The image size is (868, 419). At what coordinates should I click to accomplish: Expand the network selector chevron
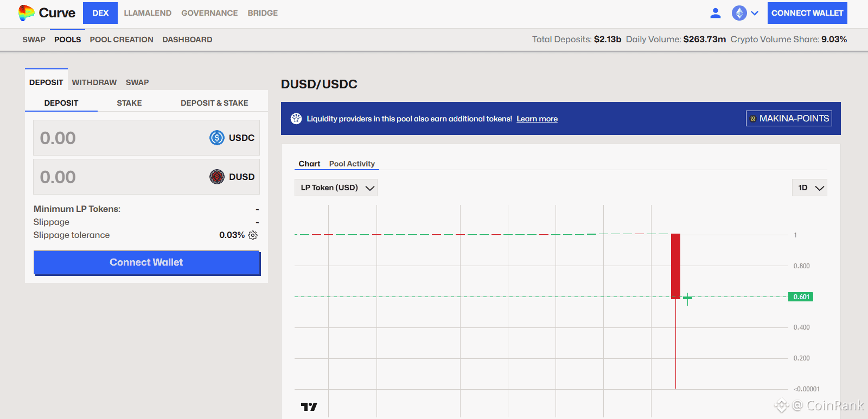[755, 13]
